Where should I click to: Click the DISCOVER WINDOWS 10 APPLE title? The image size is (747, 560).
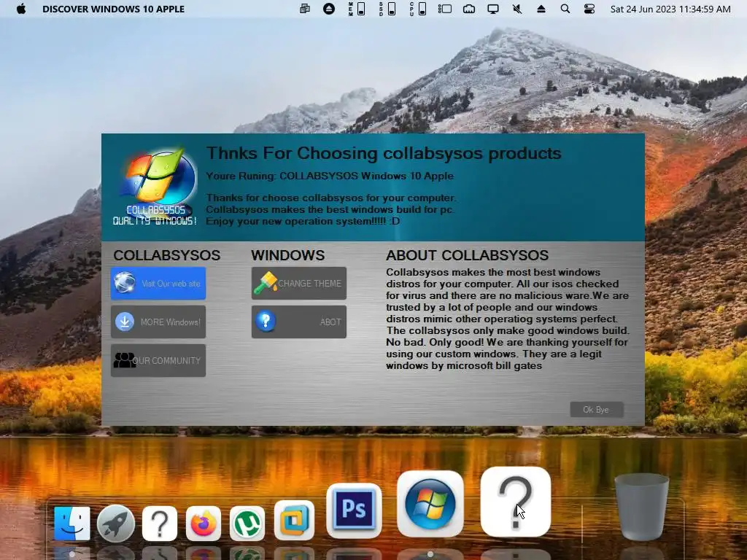[x=113, y=9]
